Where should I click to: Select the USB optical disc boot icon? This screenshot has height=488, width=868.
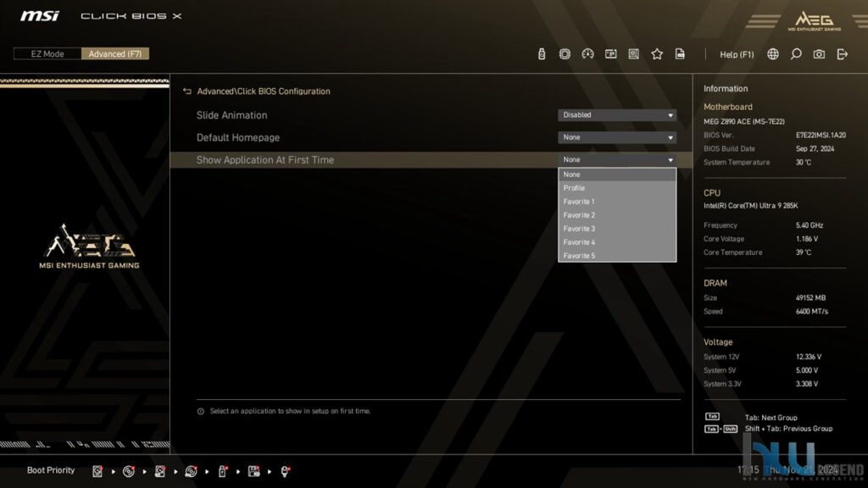191,471
